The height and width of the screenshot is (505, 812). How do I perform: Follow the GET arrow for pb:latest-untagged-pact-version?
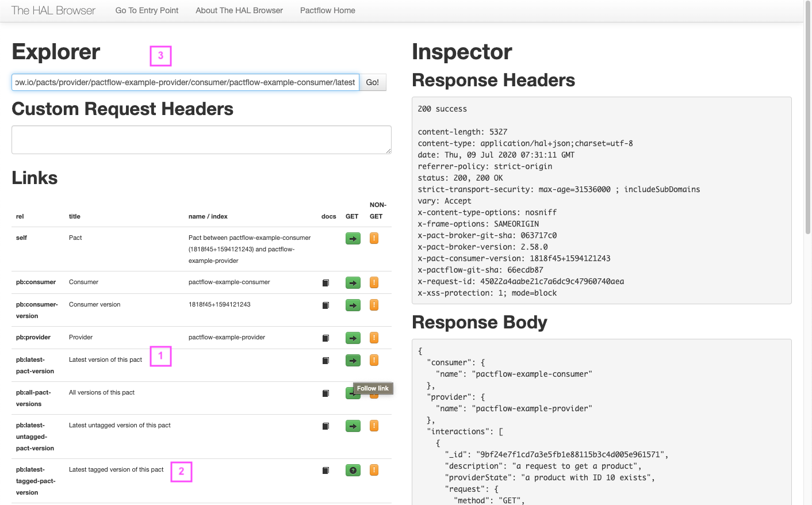pos(353,426)
